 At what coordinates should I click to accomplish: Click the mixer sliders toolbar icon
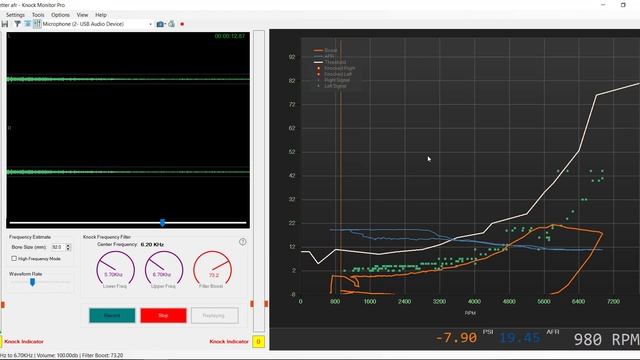point(37,24)
